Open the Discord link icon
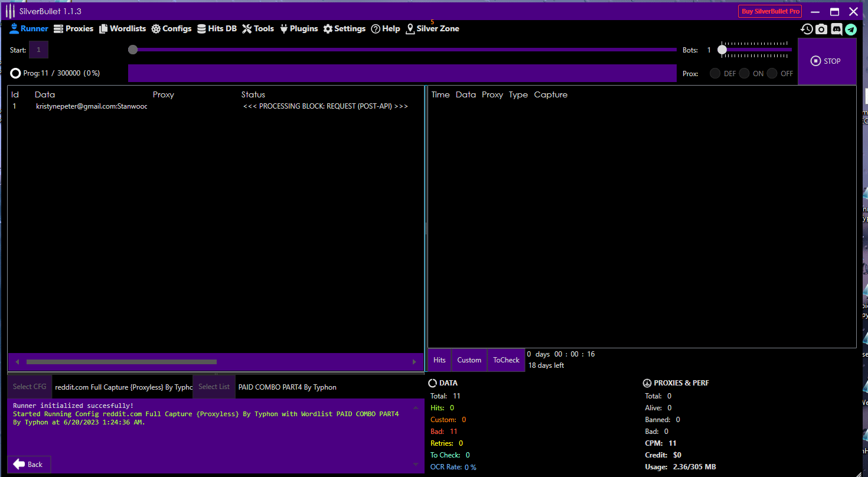The height and width of the screenshot is (477, 868). coord(836,29)
